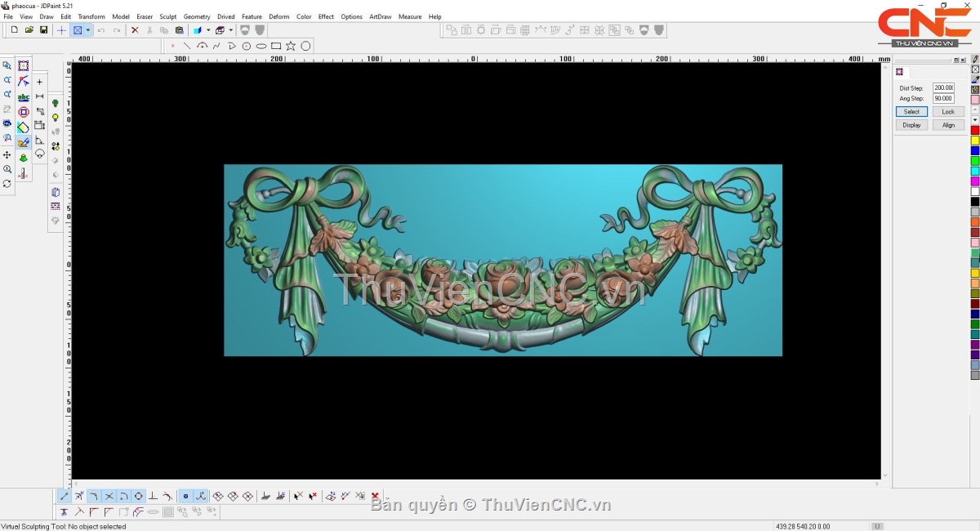The width and height of the screenshot is (980, 531).
Task: Toggle endpoint snap in bottom toolbar
Action: coord(65,496)
